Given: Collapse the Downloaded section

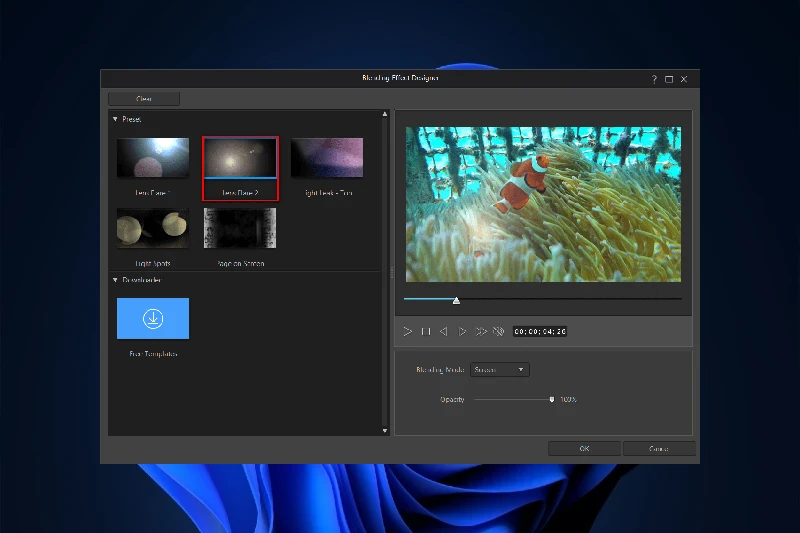Looking at the screenshot, I should (x=115, y=280).
